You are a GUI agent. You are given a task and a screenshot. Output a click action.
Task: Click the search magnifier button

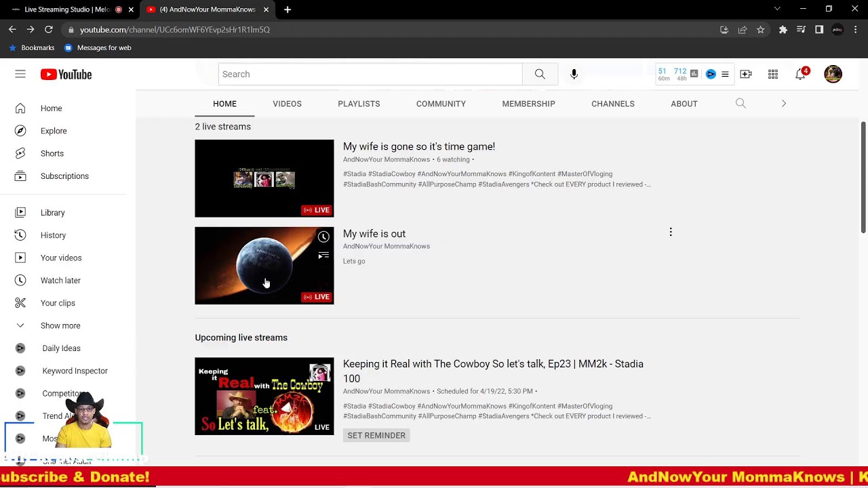tap(540, 74)
